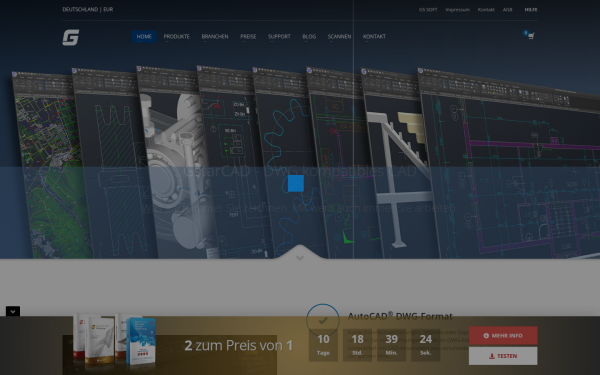Click the '2 zum Preis von 1' text
Viewport: 600px width, 375px height.
coord(238,346)
